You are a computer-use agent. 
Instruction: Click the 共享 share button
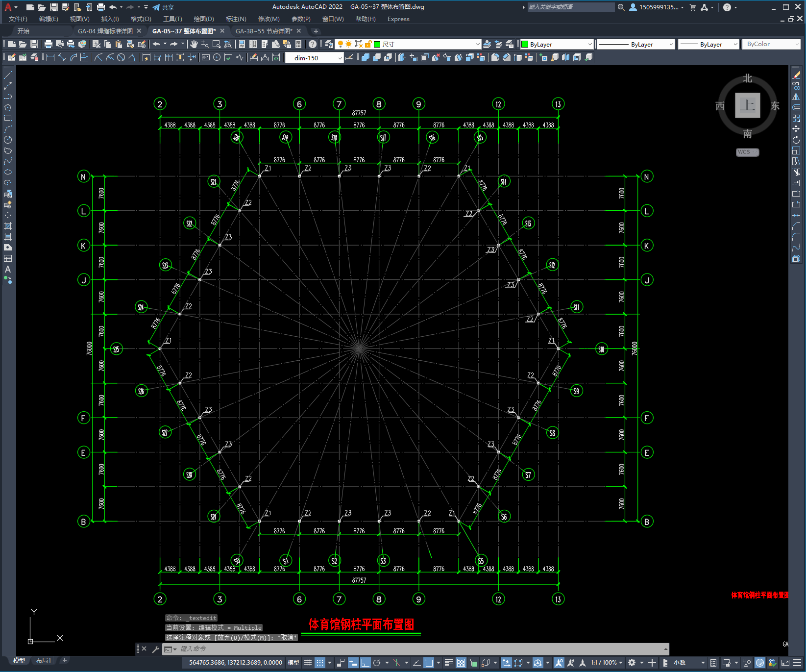[x=163, y=7]
